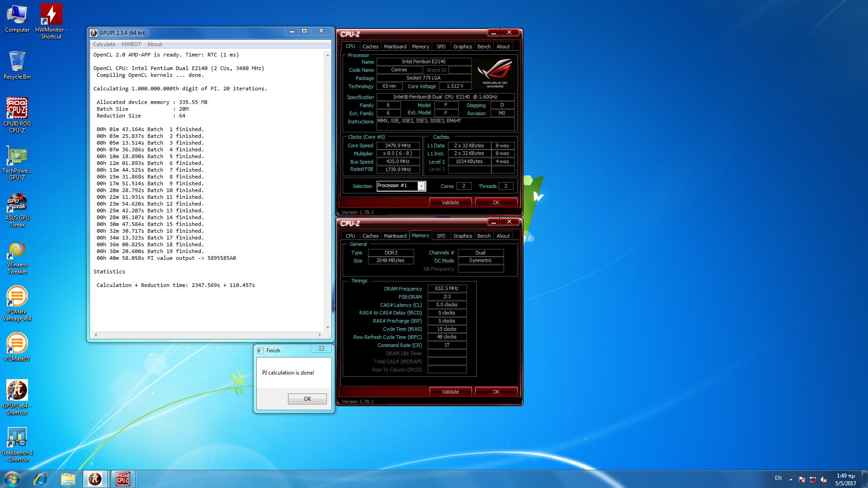Click the DRAM Frequency 652.5 MHz field
The width and height of the screenshot is (868, 488).
coord(447,288)
